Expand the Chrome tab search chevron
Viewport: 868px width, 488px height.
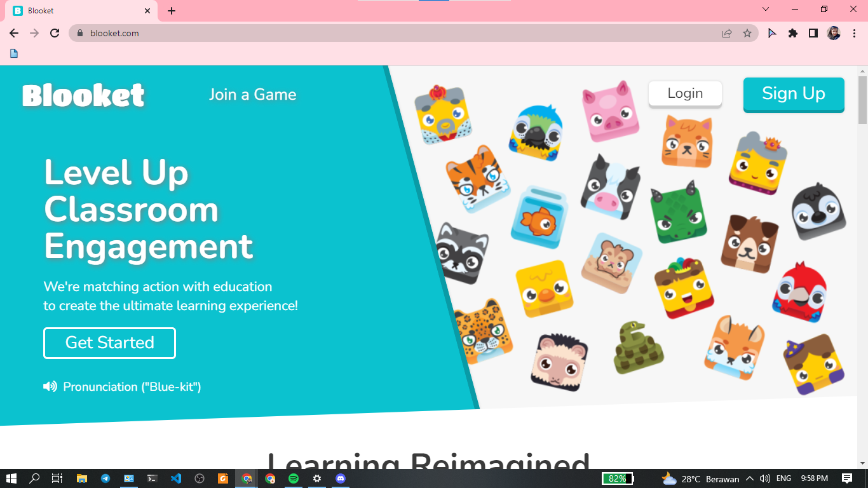tap(766, 10)
